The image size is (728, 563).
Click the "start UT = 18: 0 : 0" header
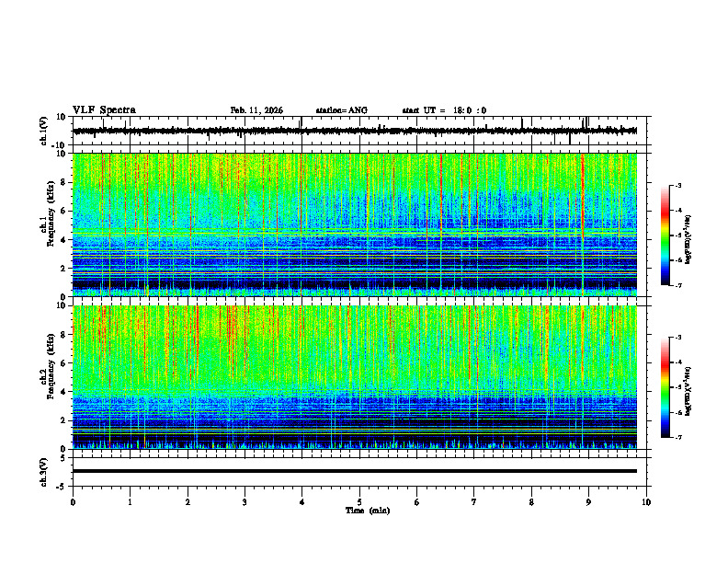(x=444, y=110)
